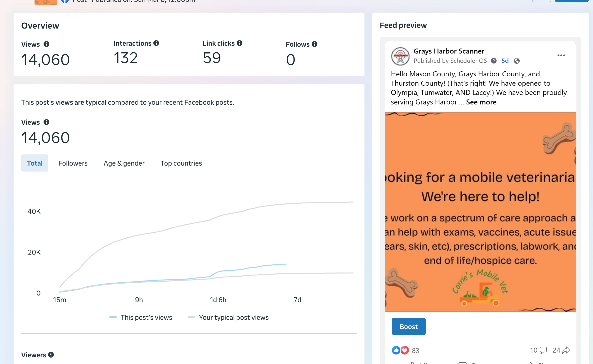Select the Total tab

pyautogui.click(x=35, y=163)
